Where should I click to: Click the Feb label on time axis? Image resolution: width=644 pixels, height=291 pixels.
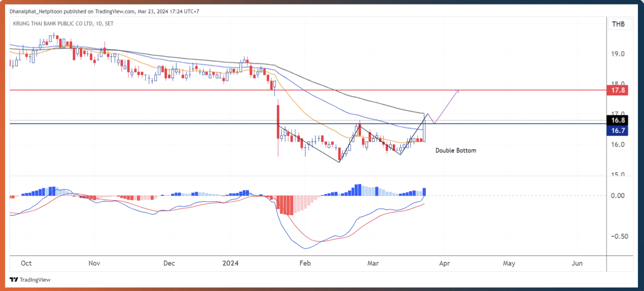(304, 263)
